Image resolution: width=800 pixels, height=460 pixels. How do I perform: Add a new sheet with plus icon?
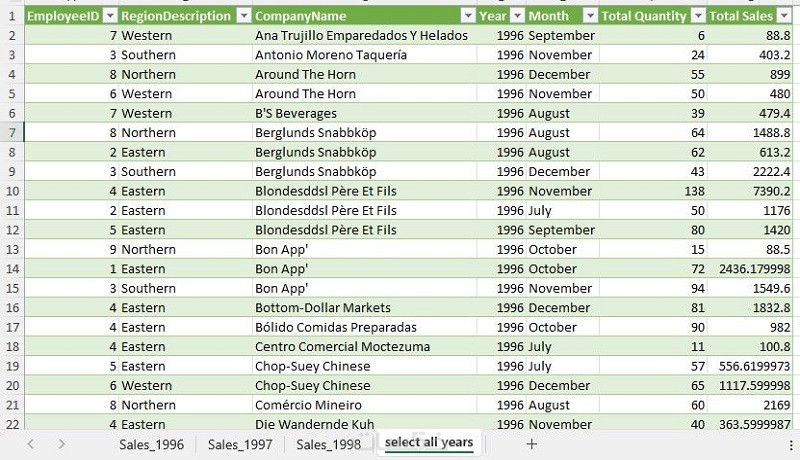532,444
